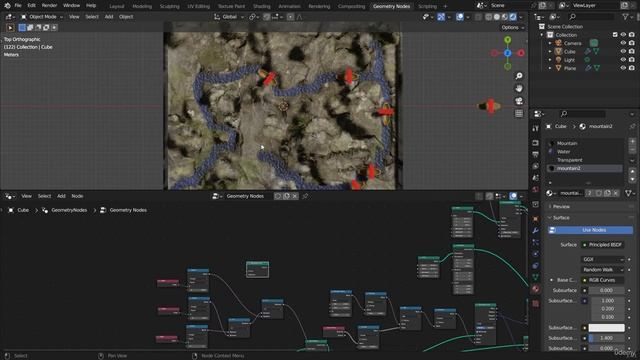Toggle X-ray display button
Viewport: 640px width, 360px height.
[478, 17]
